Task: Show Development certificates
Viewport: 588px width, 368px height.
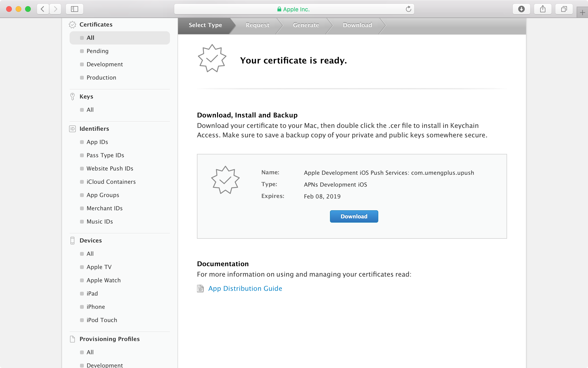Action: [105, 64]
